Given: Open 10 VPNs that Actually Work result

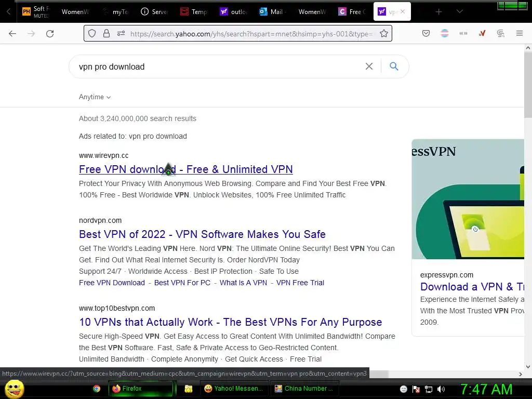Looking at the screenshot, I should click(x=230, y=322).
